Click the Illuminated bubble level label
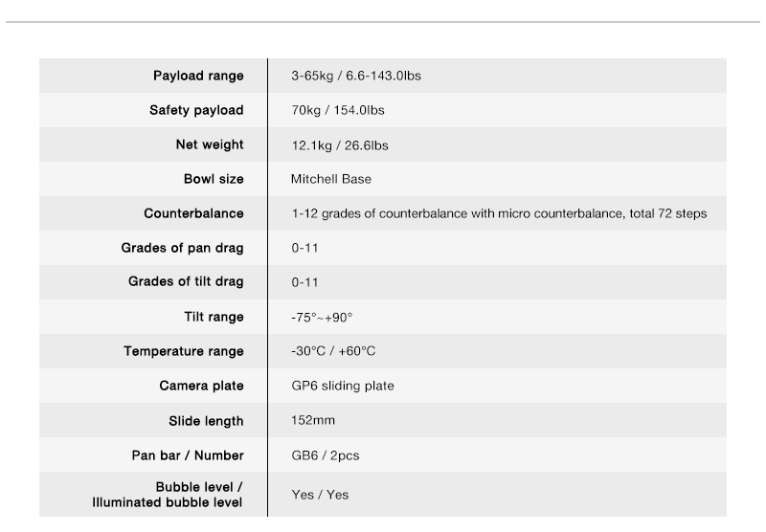This screenshot has height=532, width=766. [x=167, y=502]
